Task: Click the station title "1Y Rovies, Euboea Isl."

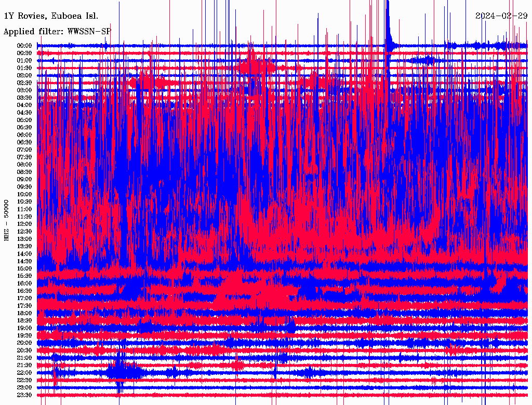Action: pyautogui.click(x=50, y=16)
